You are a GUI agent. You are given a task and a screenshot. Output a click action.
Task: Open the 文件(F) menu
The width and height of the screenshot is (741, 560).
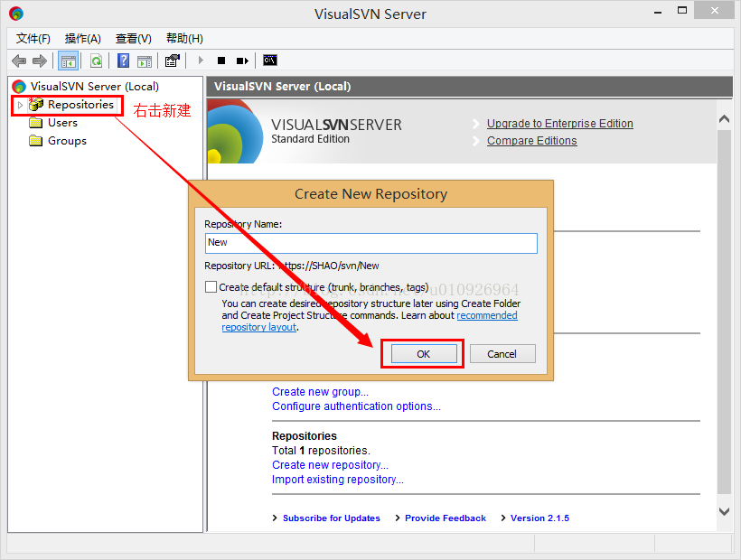click(33, 38)
